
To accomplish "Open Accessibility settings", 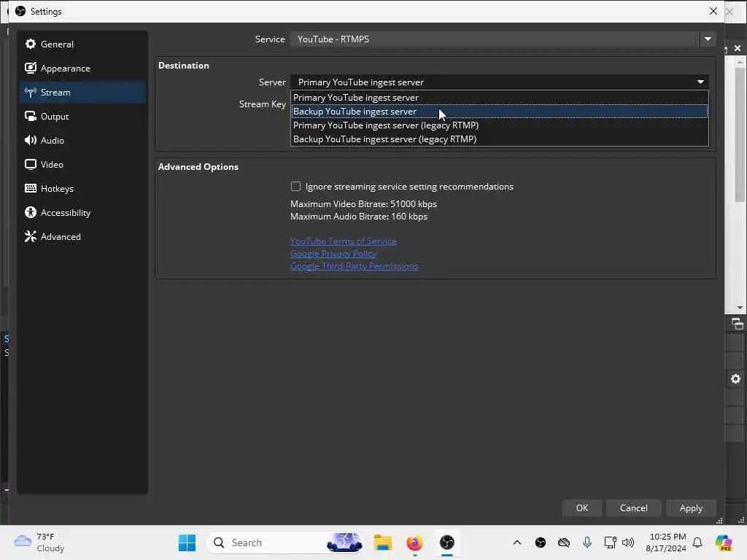I will tap(82, 212).
